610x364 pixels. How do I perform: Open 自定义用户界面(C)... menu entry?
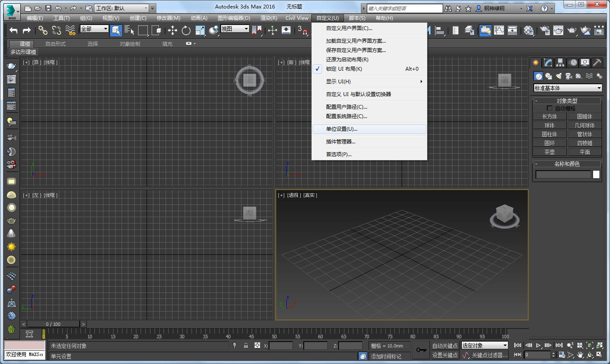coord(369,28)
